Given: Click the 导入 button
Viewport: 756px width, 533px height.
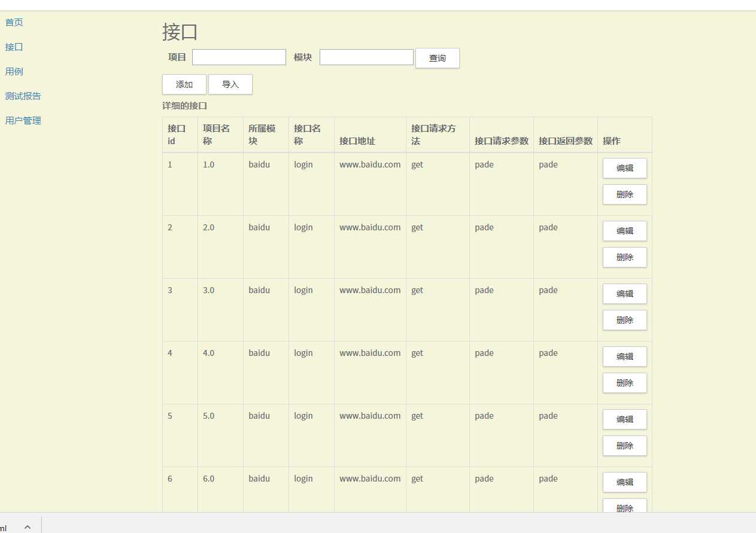Looking at the screenshot, I should pos(230,84).
